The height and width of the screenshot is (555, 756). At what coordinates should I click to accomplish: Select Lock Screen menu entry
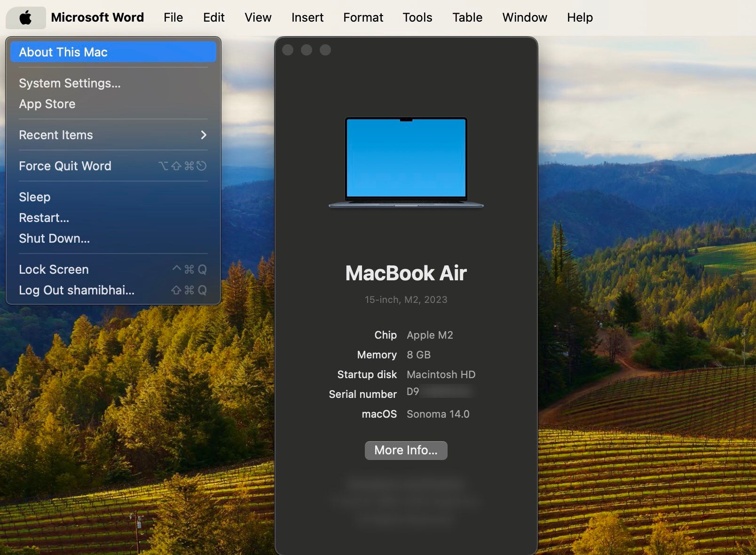(x=113, y=270)
